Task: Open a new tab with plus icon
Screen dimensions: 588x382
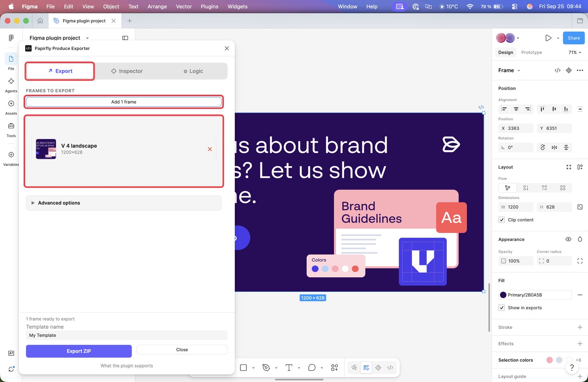Action: point(129,21)
